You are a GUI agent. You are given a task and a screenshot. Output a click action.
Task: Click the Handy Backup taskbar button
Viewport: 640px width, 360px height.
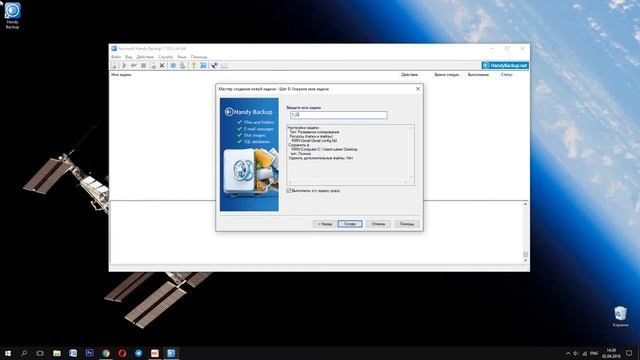tap(171, 353)
